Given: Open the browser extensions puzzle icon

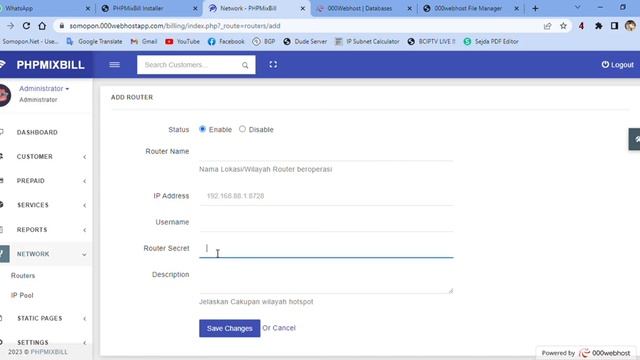Looking at the screenshot, I should click(598, 26).
